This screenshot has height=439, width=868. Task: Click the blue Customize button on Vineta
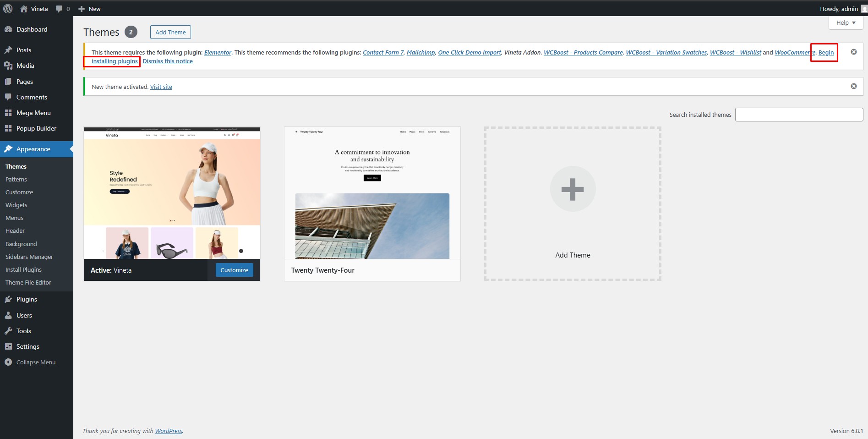click(234, 270)
